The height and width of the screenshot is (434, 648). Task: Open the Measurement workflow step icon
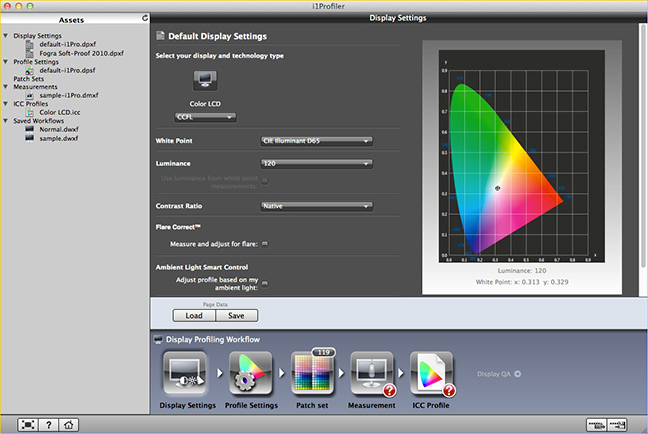click(x=372, y=374)
